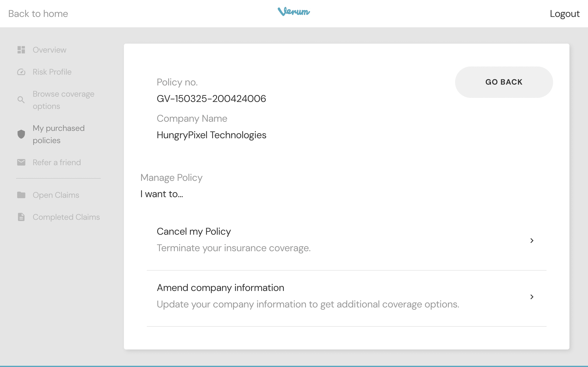Select the Amend company information row

coord(220,288)
